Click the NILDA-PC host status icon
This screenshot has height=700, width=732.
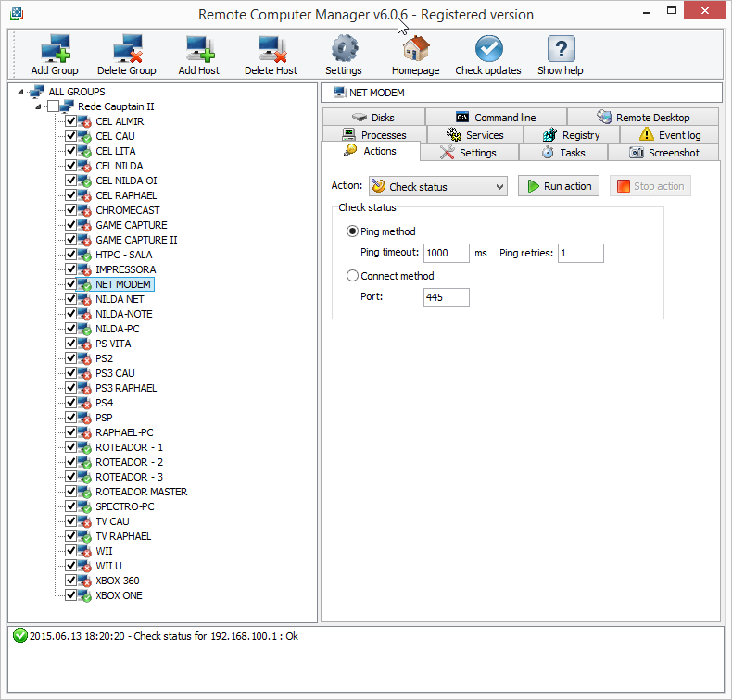pos(84,330)
